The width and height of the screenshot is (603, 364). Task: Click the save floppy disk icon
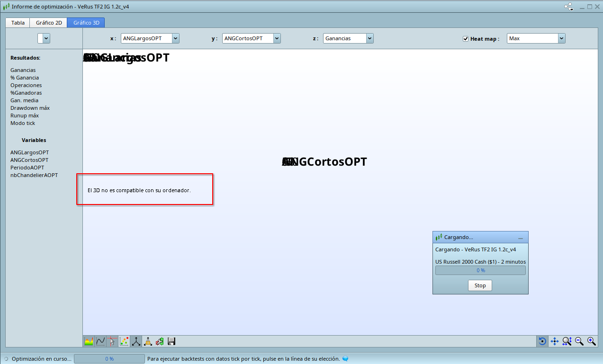pyautogui.click(x=171, y=341)
